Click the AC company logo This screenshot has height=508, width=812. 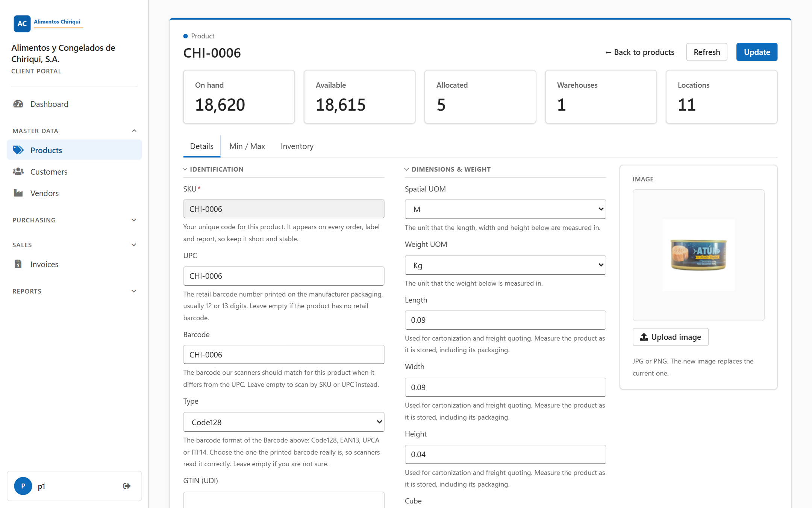tap(22, 23)
